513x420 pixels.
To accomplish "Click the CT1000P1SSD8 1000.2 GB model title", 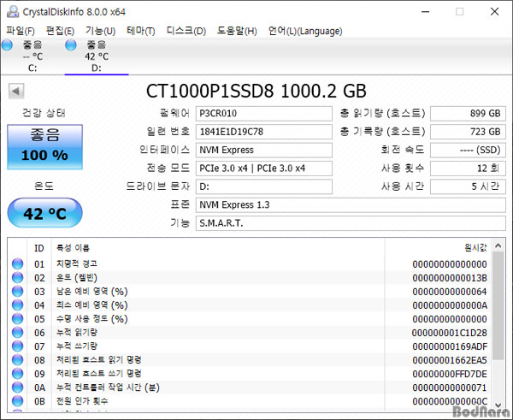I will point(256,91).
